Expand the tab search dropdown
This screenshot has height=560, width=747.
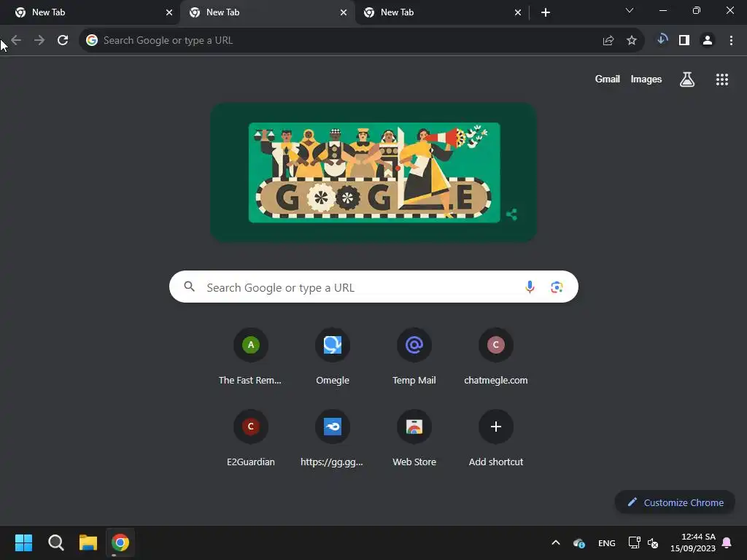coord(630,10)
